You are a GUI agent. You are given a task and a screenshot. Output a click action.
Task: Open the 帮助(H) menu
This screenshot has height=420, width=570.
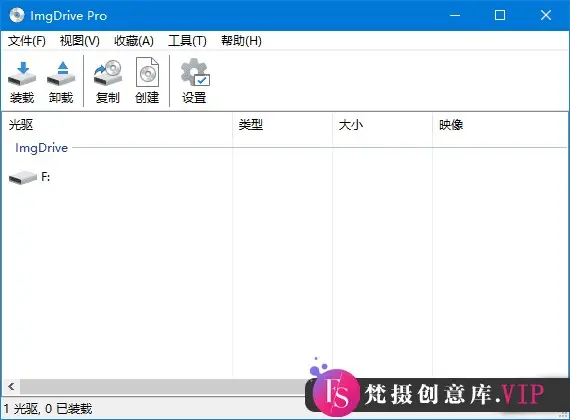point(241,41)
